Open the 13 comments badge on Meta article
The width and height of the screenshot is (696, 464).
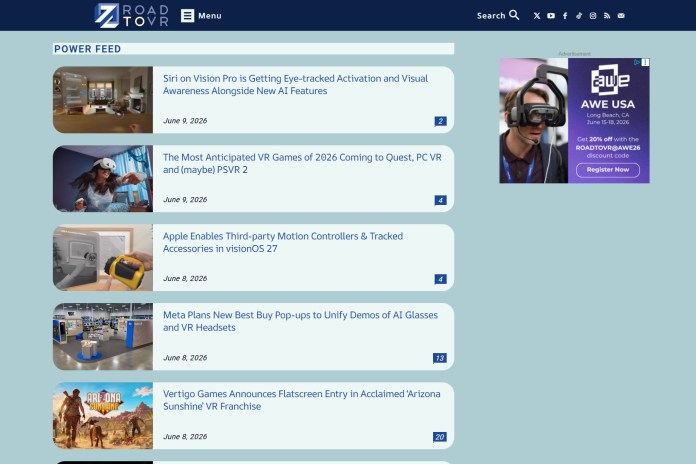tap(439, 358)
